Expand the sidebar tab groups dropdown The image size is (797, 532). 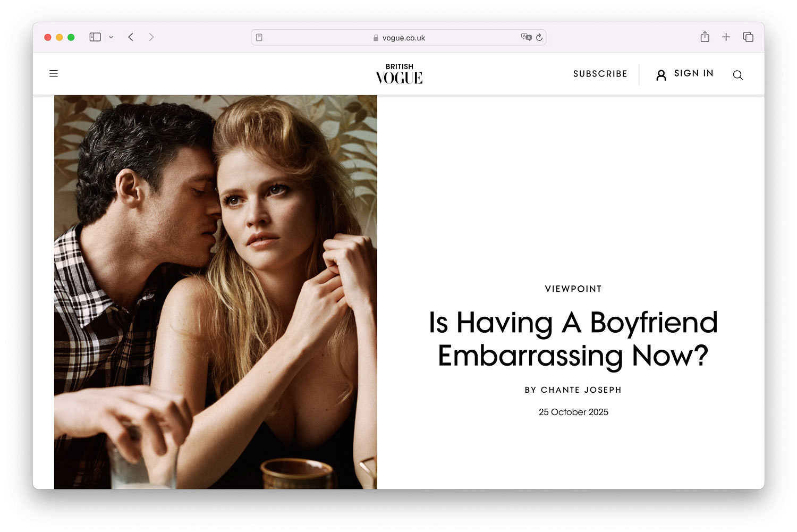click(x=111, y=37)
